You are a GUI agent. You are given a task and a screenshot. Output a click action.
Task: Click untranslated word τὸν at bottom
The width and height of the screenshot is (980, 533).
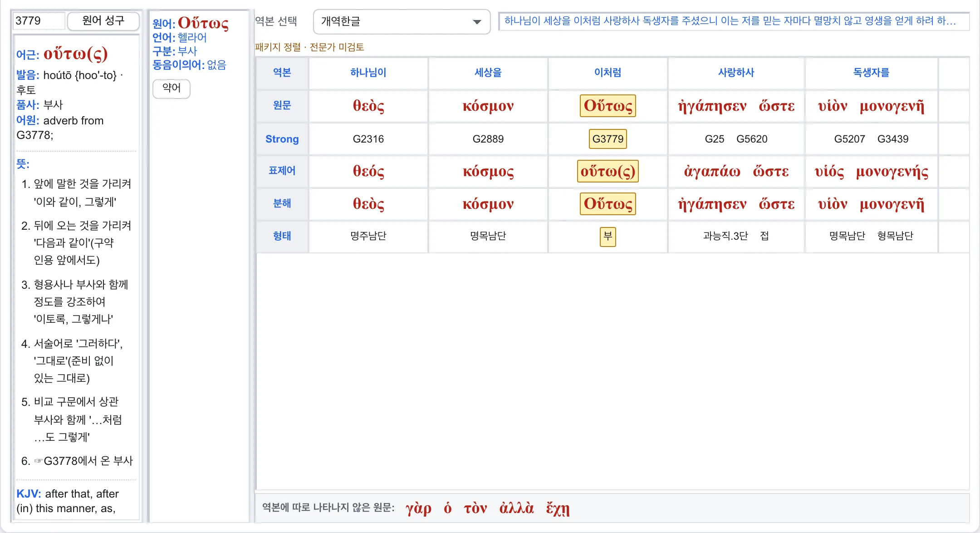point(475,508)
